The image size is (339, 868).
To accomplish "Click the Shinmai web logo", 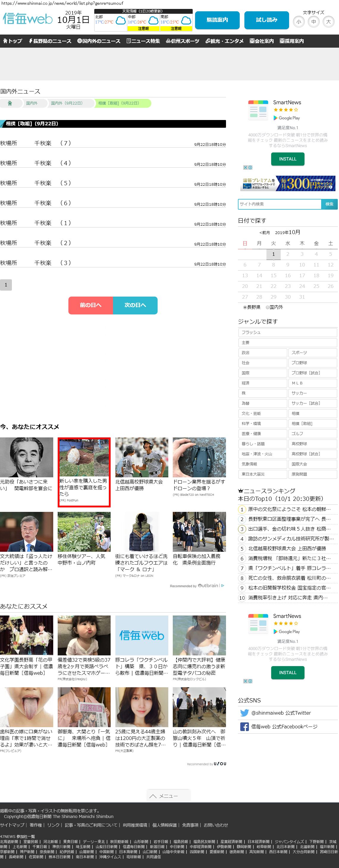I will (28, 19).
